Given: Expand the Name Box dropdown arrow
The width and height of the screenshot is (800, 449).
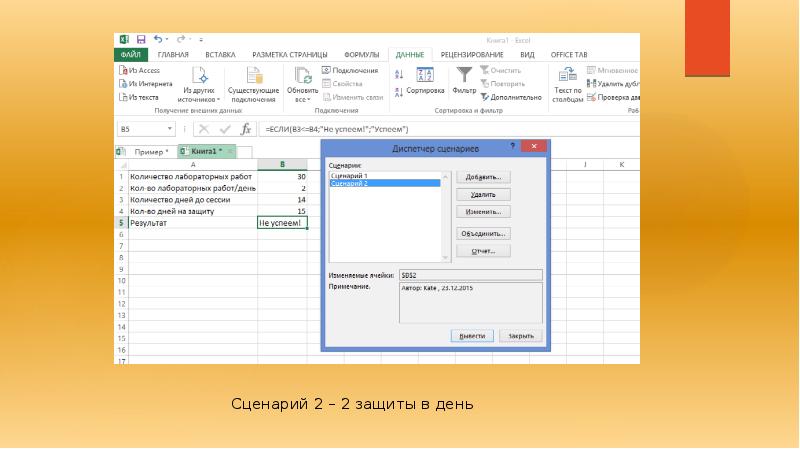Looking at the screenshot, I should 169,129.
